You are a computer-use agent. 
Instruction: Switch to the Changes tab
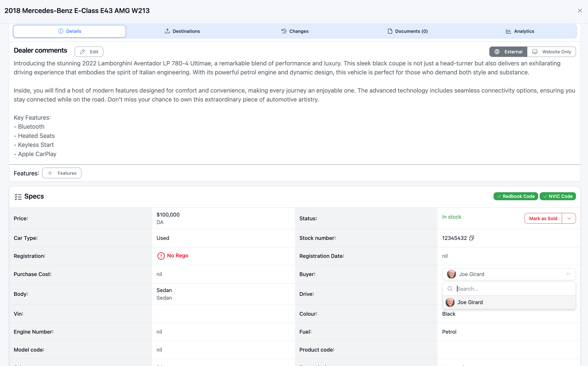click(295, 31)
